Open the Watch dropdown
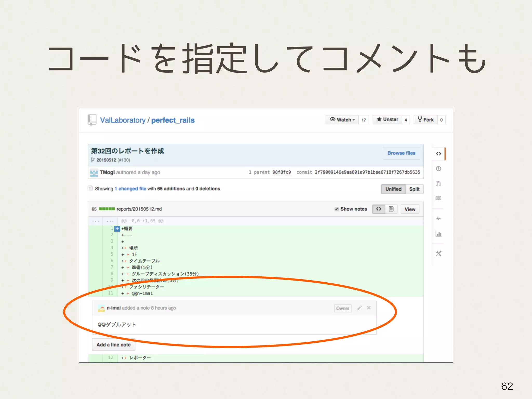532x399 pixels. click(342, 120)
